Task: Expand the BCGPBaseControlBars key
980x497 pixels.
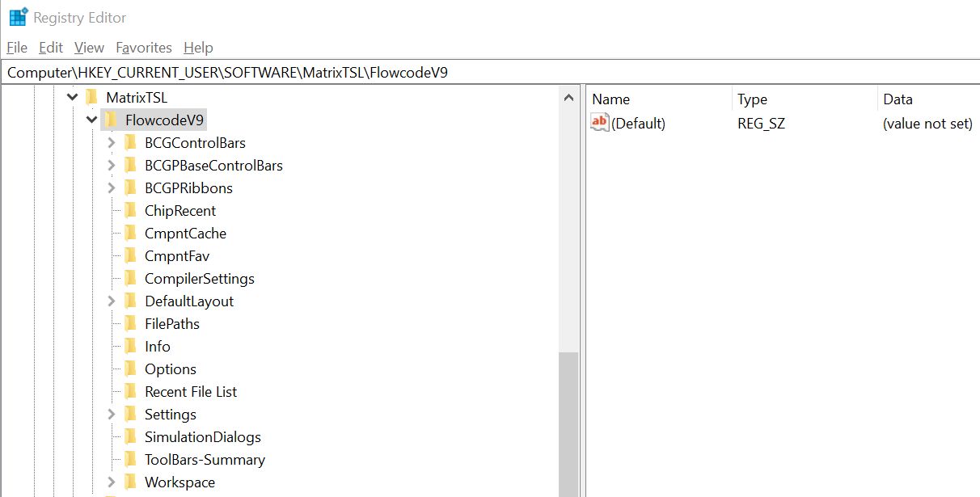Action: pyautogui.click(x=112, y=166)
